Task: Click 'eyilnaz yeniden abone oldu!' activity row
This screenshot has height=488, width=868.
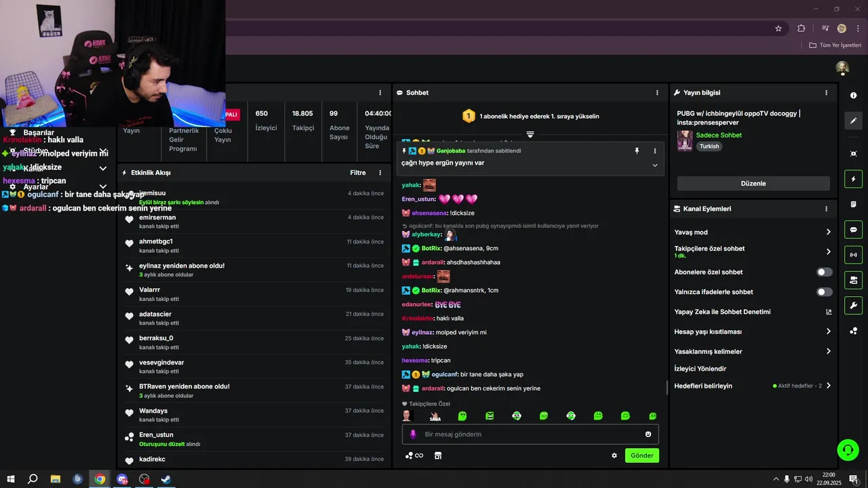Action: 254,270
